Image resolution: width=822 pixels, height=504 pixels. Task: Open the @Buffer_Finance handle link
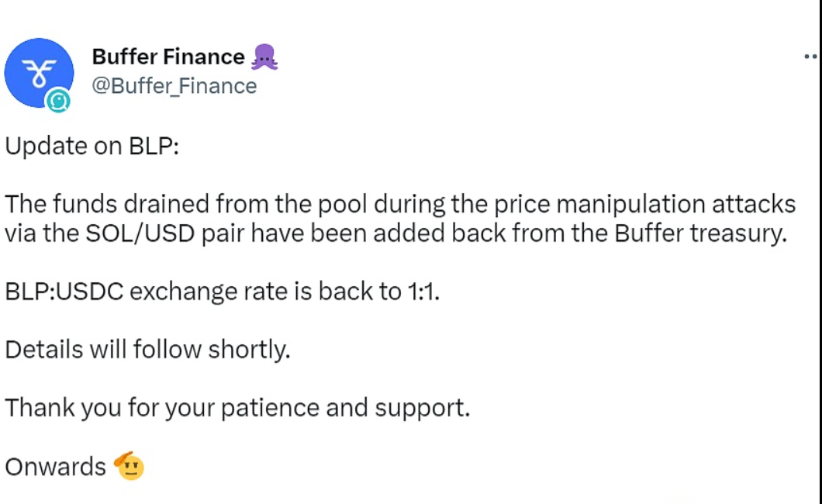click(x=174, y=85)
